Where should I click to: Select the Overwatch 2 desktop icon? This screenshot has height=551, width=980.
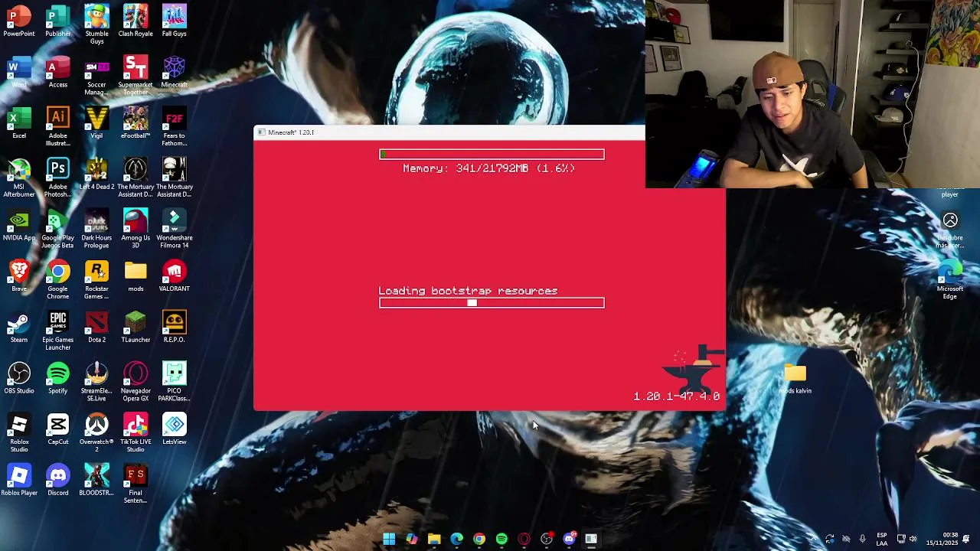tap(96, 432)
